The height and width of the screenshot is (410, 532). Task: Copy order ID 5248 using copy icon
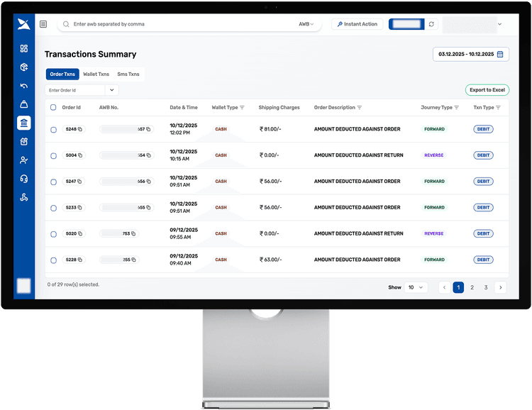[79, 129]
